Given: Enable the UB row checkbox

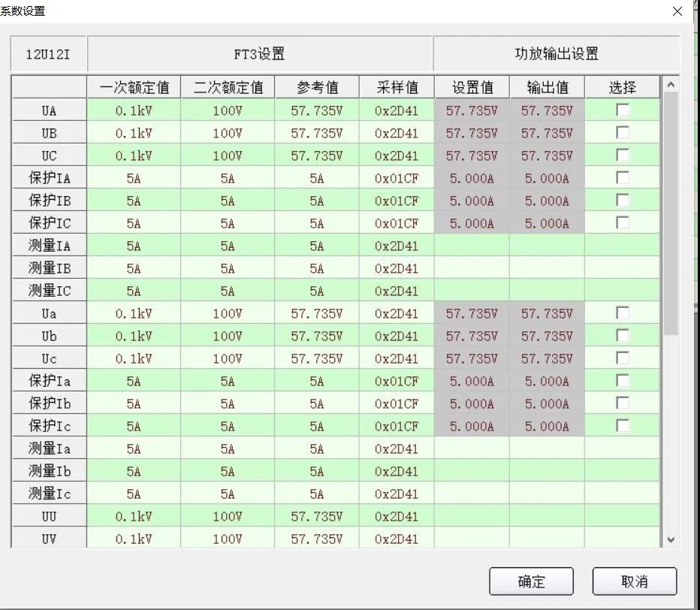Looking at the screenshot, I should pyautogui.click(x=623, y=133).
